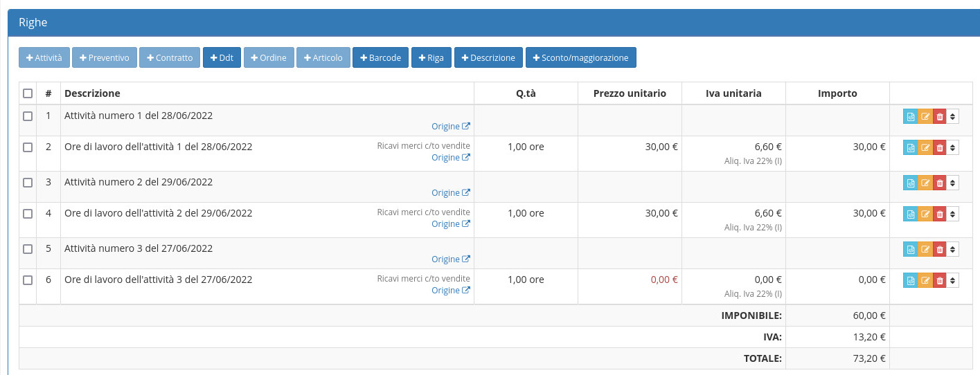Click the Descrizione add button

tap(488, 57)
